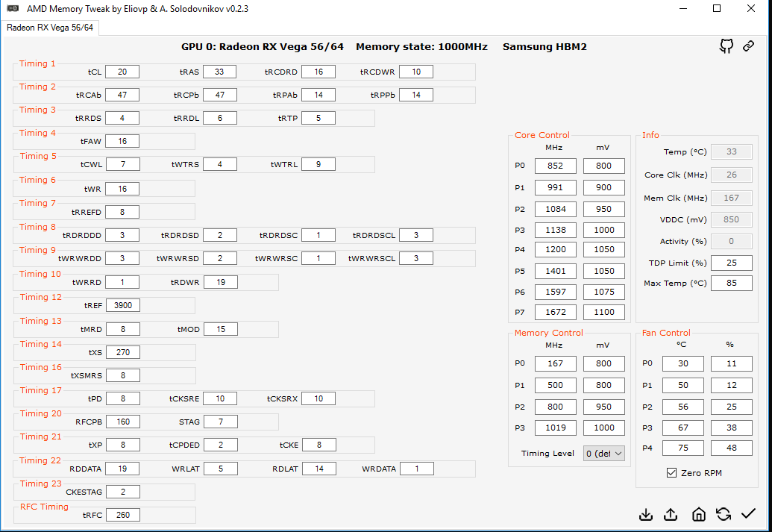Click the home icon in bottom toolbar
This screenshot has height=532, width=772.
699,515
